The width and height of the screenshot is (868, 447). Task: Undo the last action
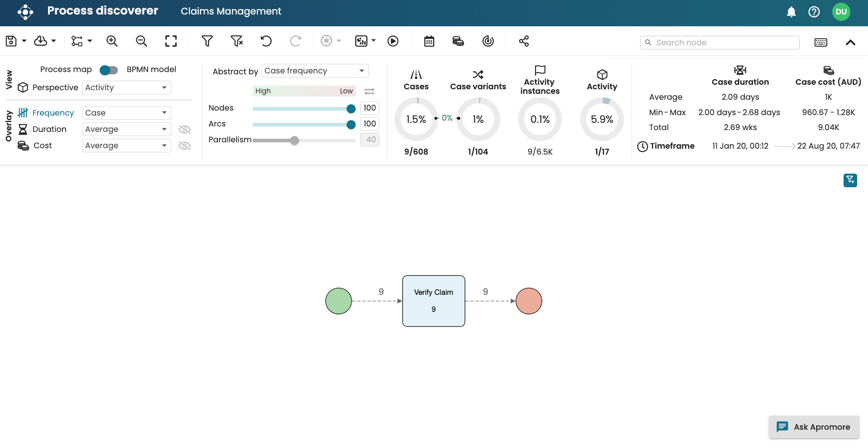pyautogui.click(x=266, y=41)
